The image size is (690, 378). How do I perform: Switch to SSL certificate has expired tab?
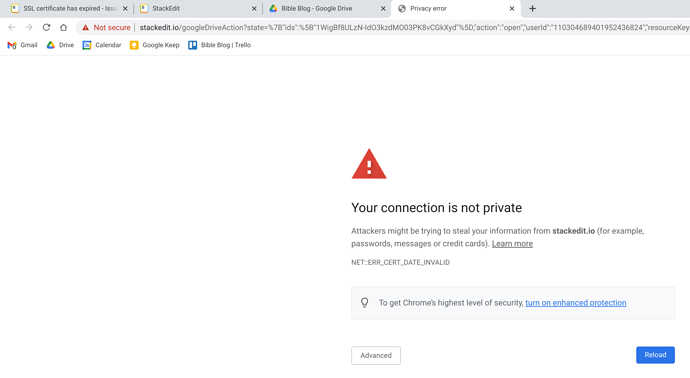[x=64, y=8]
